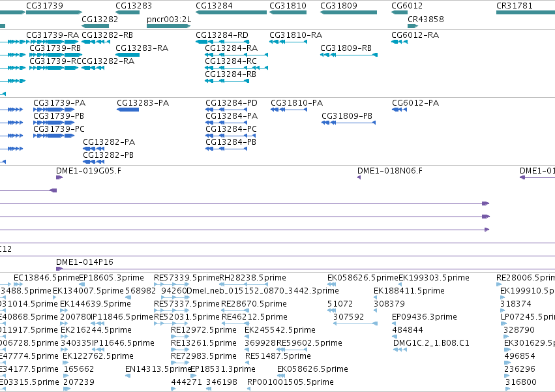
Task: Select the CG13282-PB protein feature
Action: point(93,162)
